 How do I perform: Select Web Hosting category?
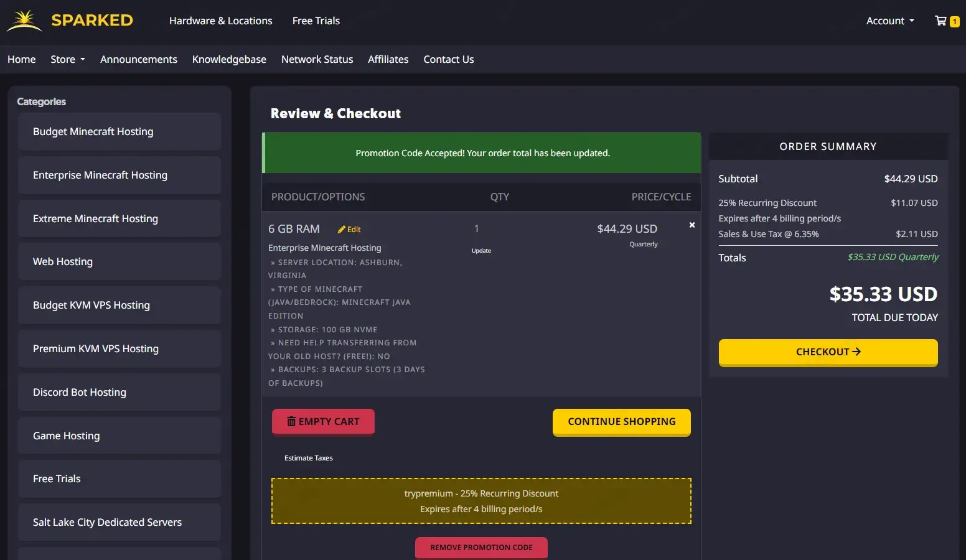[x=120, y=261]
